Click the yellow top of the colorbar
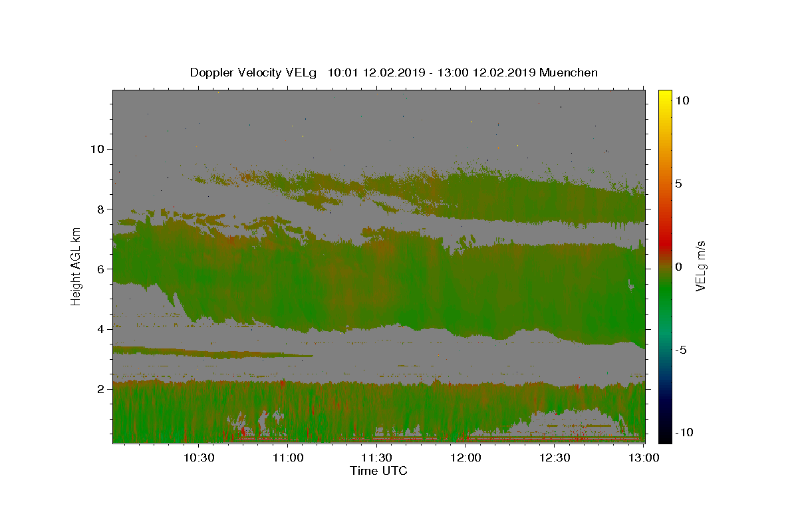This screenshot has width=798, height=532. coord(665,96)
